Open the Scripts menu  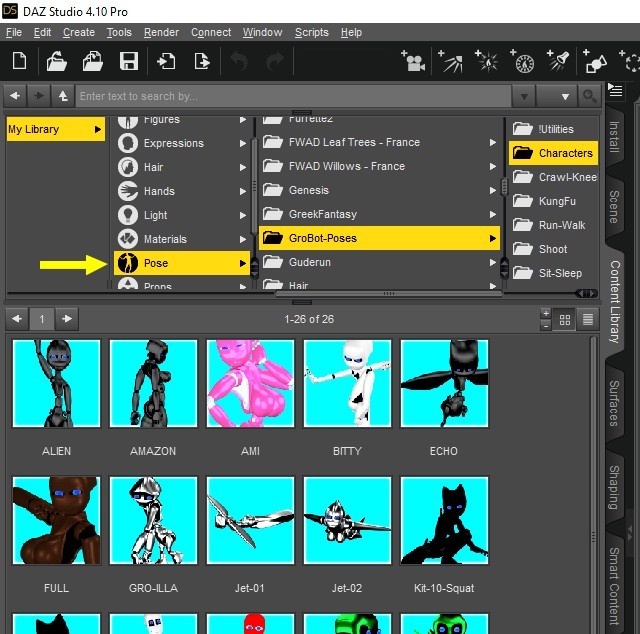[311, 32]
